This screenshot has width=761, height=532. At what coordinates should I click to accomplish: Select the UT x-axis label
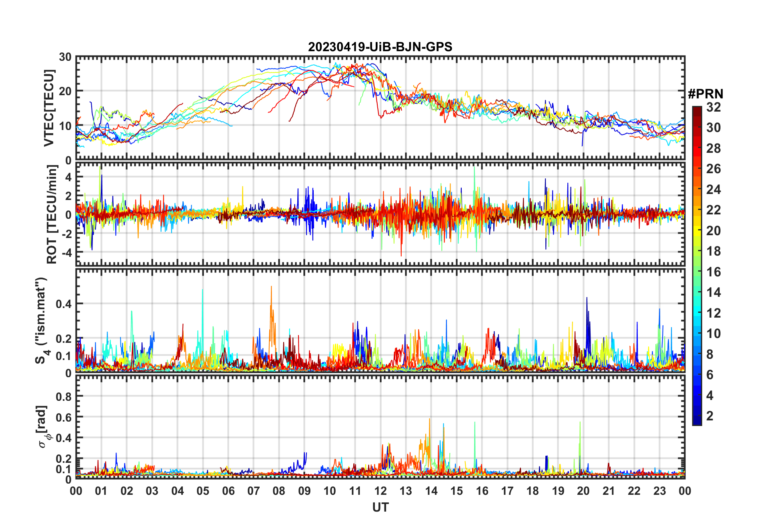coord(380,508)
